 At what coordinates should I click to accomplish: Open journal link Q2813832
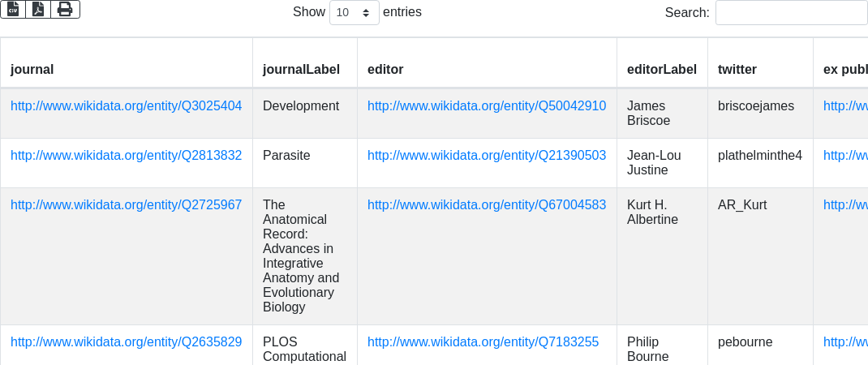tap(126, 156)
